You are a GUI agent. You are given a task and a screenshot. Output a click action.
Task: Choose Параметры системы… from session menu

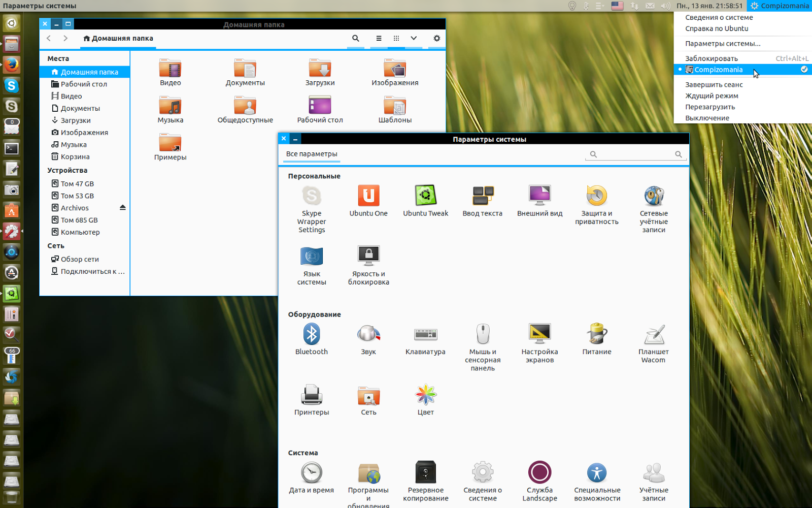pos(743,44)
